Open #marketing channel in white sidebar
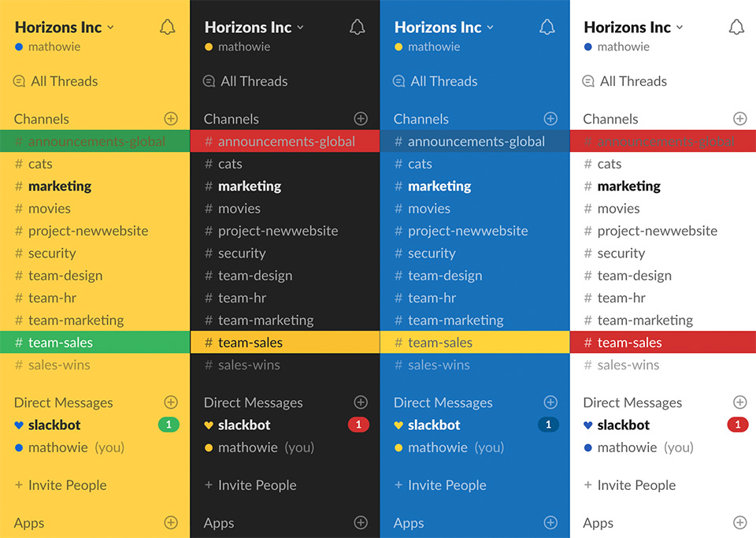 coord(663,186)
